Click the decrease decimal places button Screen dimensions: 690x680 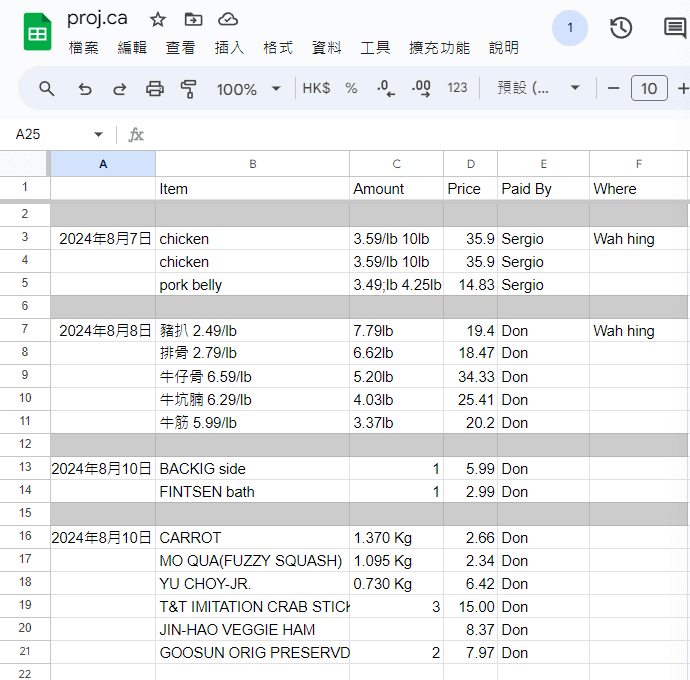click(x=385, y=89)
